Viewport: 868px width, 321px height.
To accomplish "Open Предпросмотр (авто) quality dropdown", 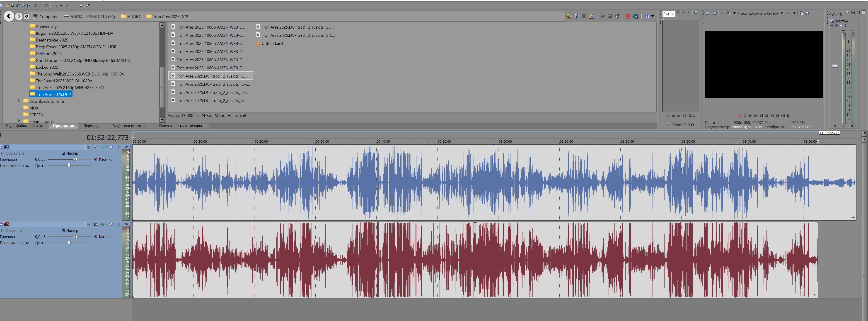I will tap(781, 13).
